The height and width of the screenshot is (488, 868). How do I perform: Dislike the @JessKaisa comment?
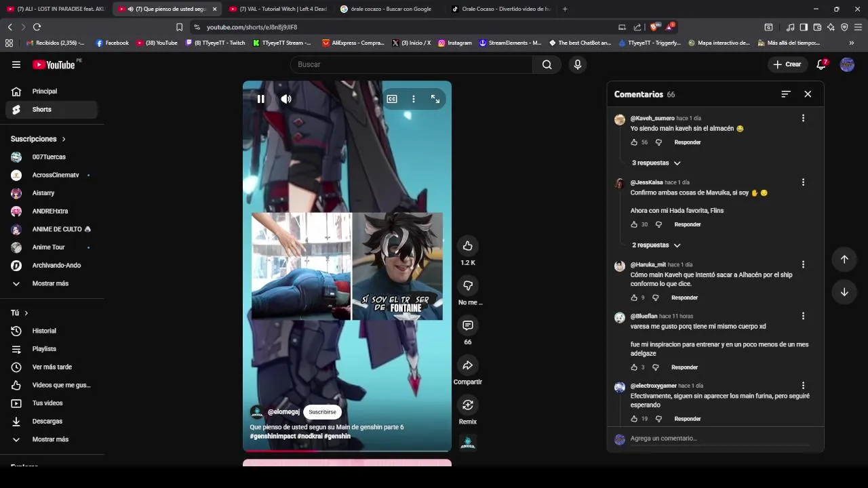[x=658, y=224]
